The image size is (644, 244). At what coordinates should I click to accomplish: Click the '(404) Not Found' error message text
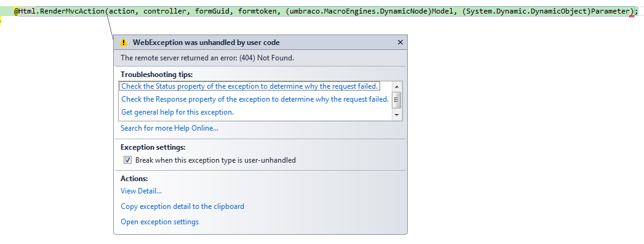pos(269,57)
